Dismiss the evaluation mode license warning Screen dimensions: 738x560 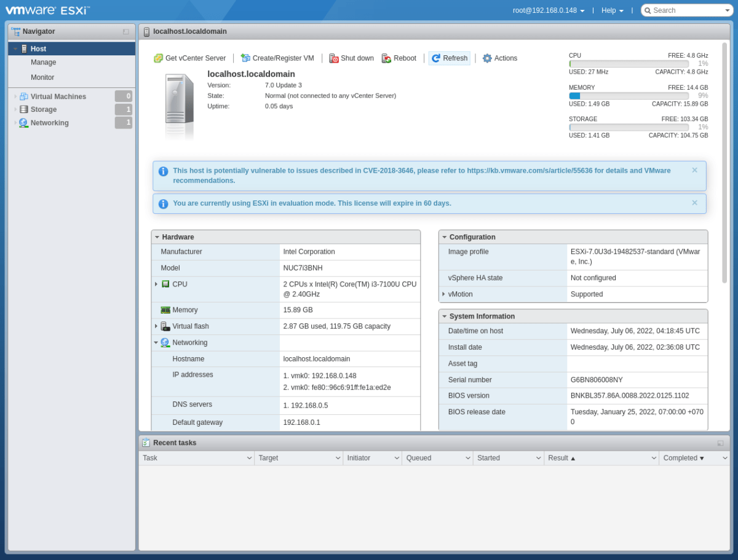(694, 203)
